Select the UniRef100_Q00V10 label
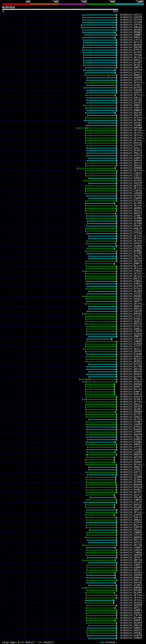The width and height of the screenshot is (146, 644). pos(131,72)
